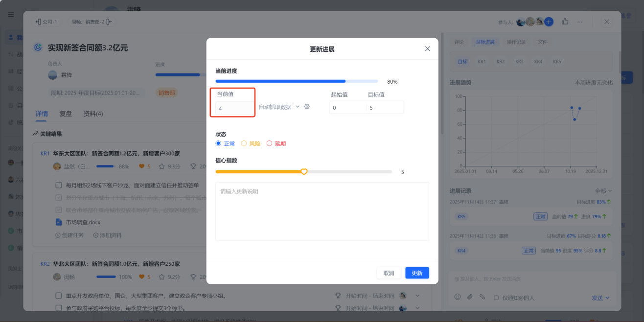
Task: Expand the 自动抓取数据 dropdown
Action: coord(279,107)
